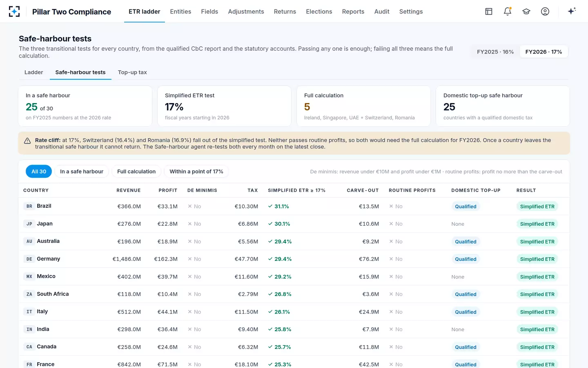
Task: Click Japan's None domestic top-up cell
Action: tap(458, 224)
